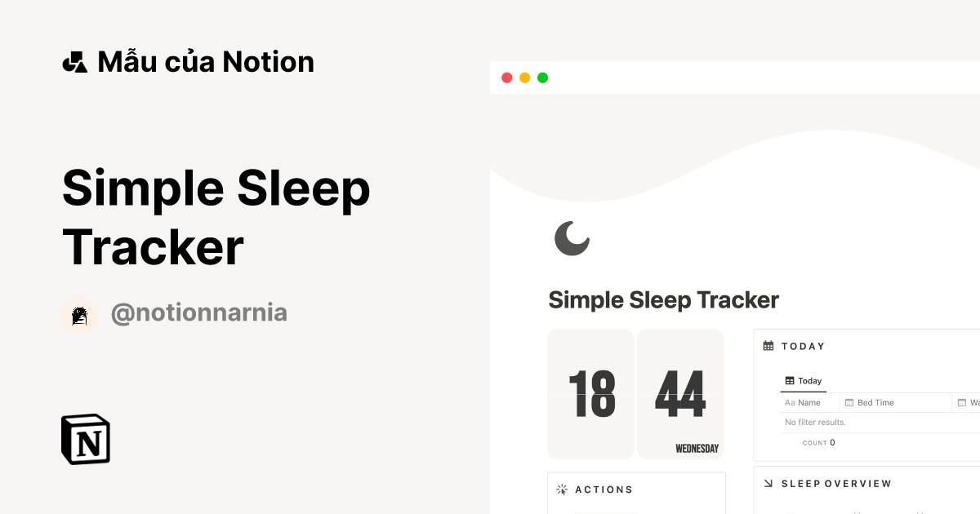Click the Mẫu của Notion header link
Screen dimensions: 980x514
205,60
